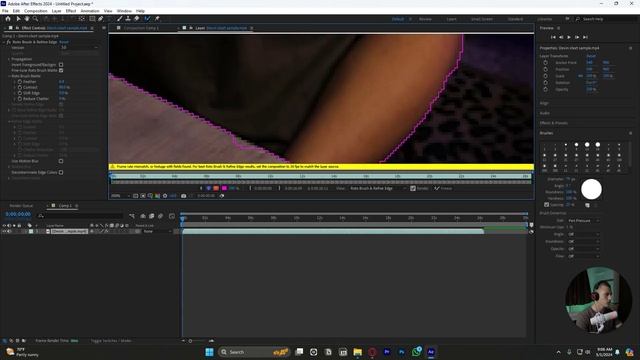Open the File menu
Screen dimensions: 640x360
coord(5,11)
